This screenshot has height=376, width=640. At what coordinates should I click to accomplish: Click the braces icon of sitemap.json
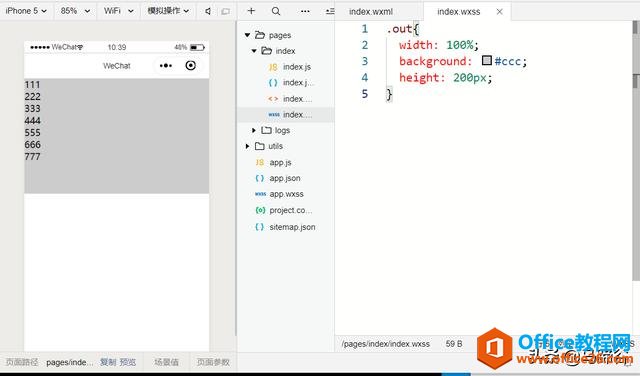[x=260, y=227]
